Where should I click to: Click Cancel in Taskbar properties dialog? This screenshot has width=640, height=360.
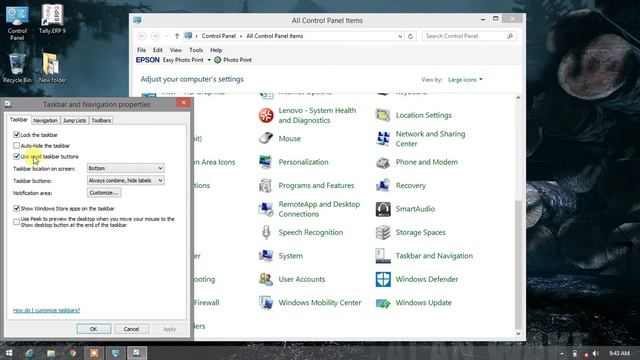point(131,329)
